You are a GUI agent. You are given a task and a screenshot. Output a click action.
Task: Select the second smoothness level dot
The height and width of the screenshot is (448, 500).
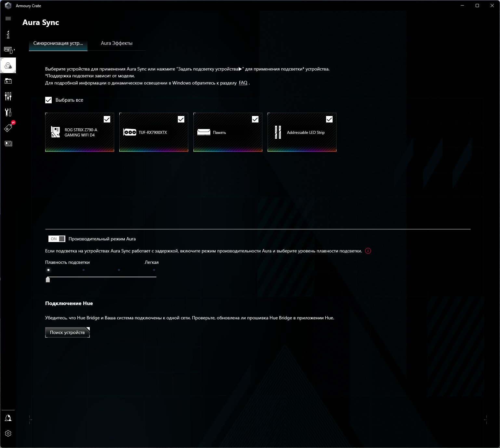(x=84, y=270)
